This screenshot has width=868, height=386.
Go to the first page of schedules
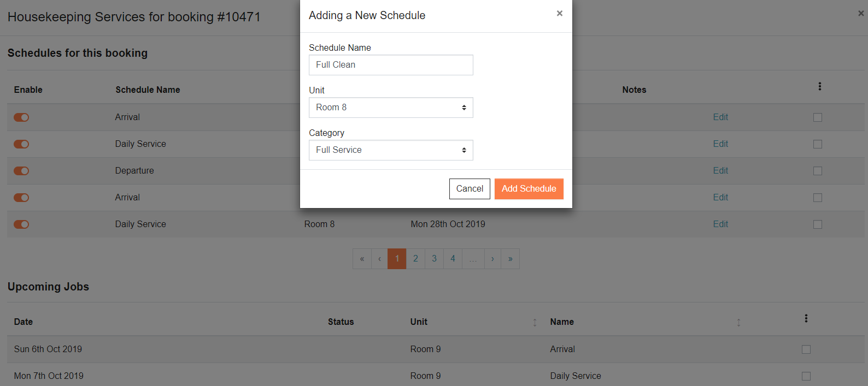[x=362, y=259]
